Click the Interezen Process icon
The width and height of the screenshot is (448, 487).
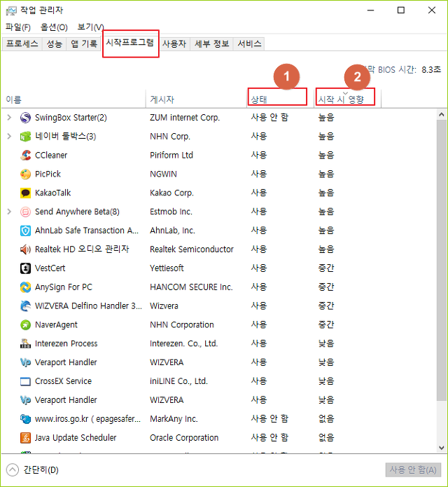click(x=25, y=343)
